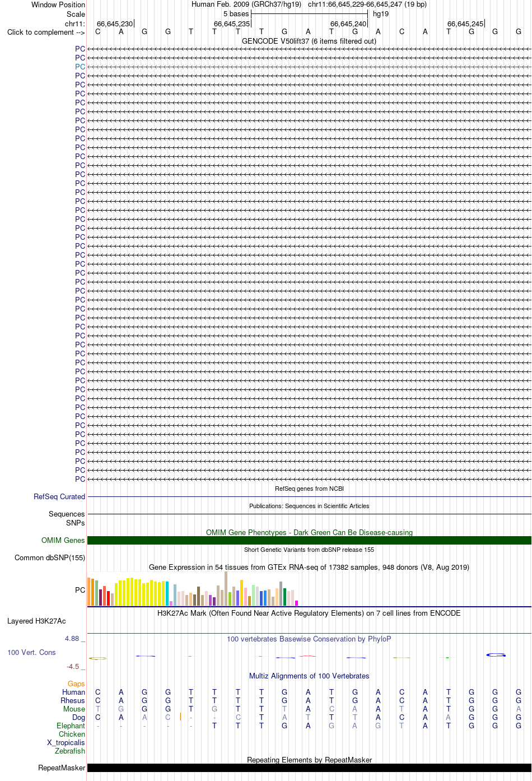The width and height of the screenshot is (532, 781).
Task: Select the light-blue highlighted PC transcript label
Action: pyautogui.click(x=80, y=67)
